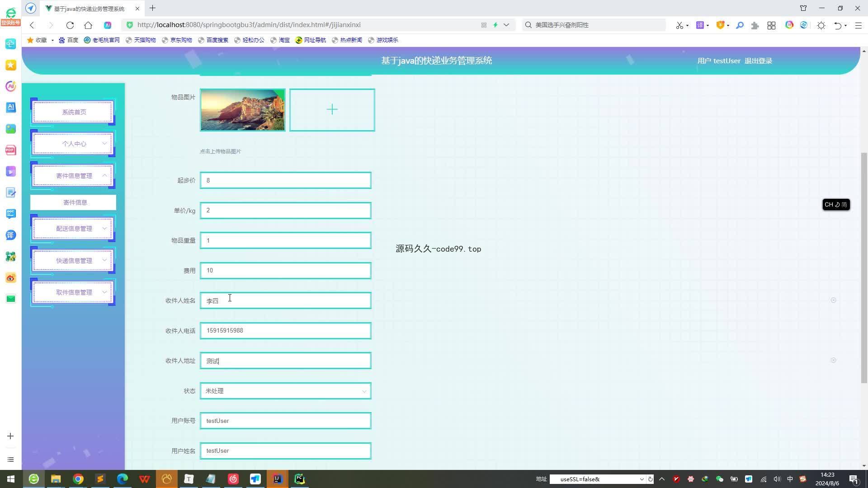Open PyCharm from the taskbar
The image size is (868, 488).
(300, 479)
